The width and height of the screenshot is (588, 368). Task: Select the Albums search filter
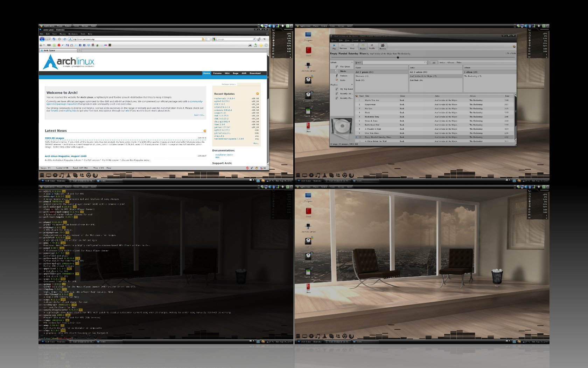pyautogui.click(x=450, y=63)
